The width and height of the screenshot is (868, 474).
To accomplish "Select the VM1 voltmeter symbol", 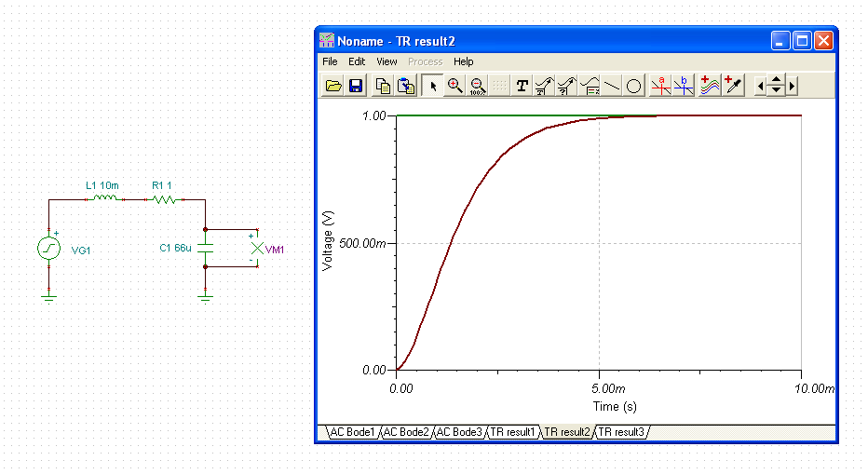I will coord(257,249).
